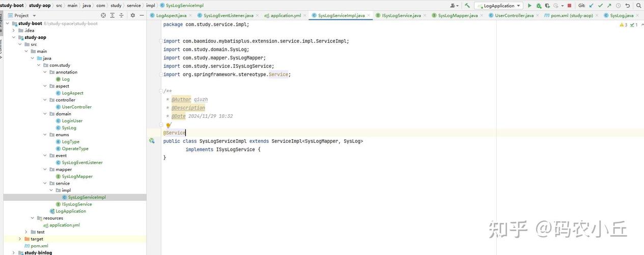
Task: Collapse the impl package node
Action: 51,190
